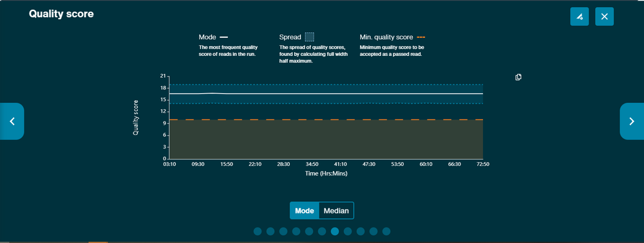This screenshot has height=243, width=644.
Task: Click the '18' y-axis tick label
Action: [163, 88]
